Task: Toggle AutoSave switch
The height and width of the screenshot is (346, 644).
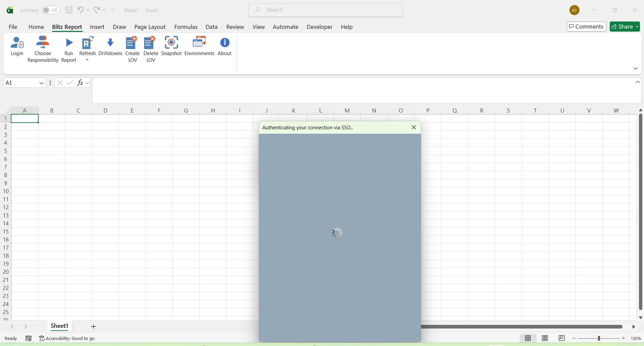Action: pos(51,10)
